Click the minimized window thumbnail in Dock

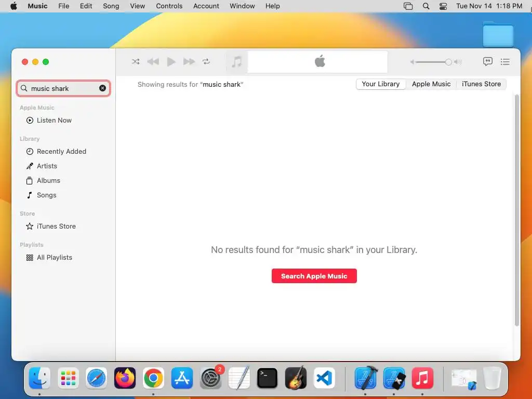[x=464, y=379]
